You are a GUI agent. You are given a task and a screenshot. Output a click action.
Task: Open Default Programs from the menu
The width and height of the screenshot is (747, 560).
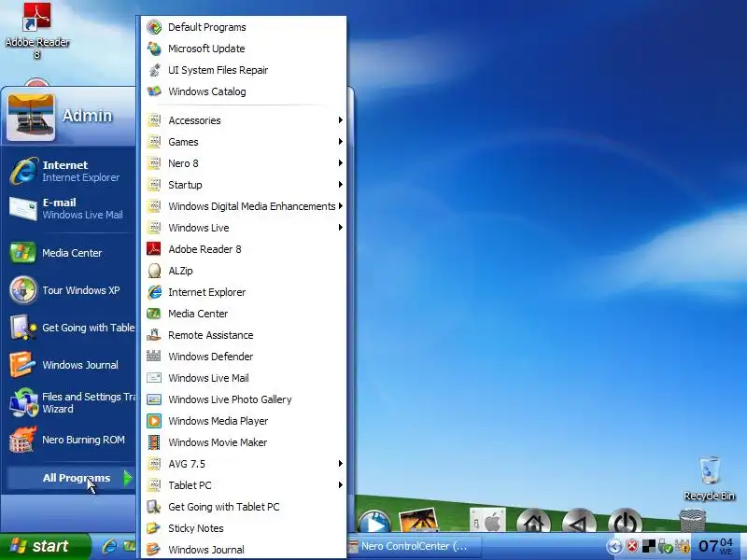pyautogui.click(x=244, y=27)
